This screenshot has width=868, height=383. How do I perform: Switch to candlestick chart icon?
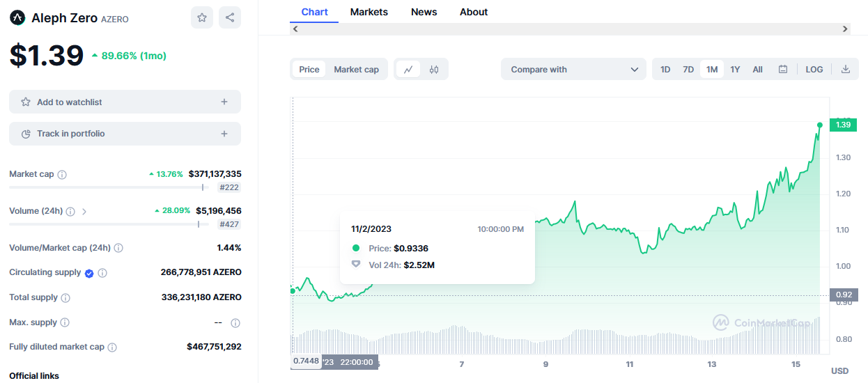pyautogui.click(x=434, y=70)
